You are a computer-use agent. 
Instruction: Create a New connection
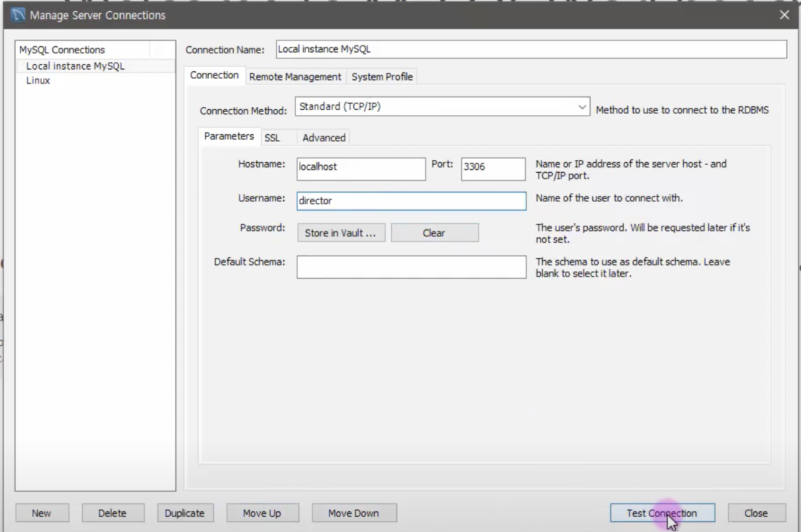click(41, 513)
